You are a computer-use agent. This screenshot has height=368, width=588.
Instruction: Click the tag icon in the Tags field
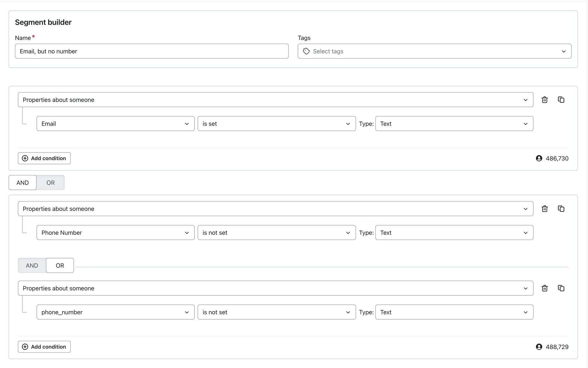306,51
